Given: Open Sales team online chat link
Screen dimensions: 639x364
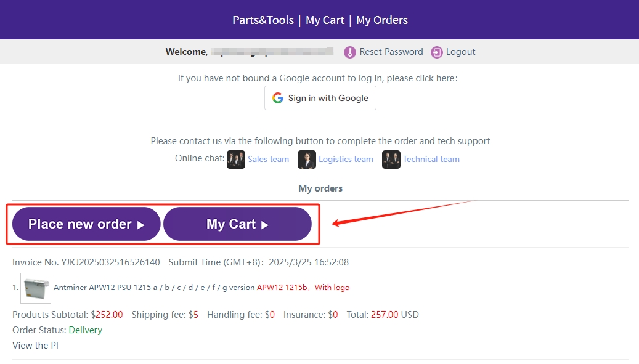Looking at the screenshot, I should [x=268, y=159].
